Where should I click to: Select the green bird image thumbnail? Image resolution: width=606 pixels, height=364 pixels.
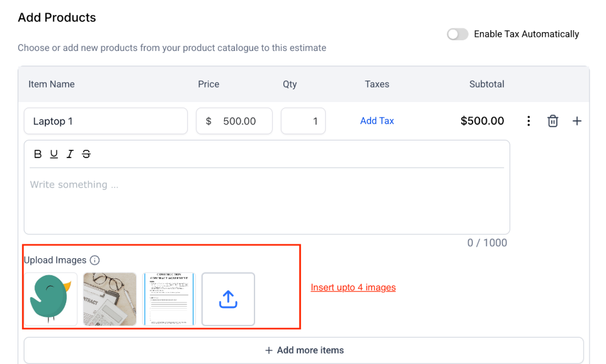tap(50, 299)
